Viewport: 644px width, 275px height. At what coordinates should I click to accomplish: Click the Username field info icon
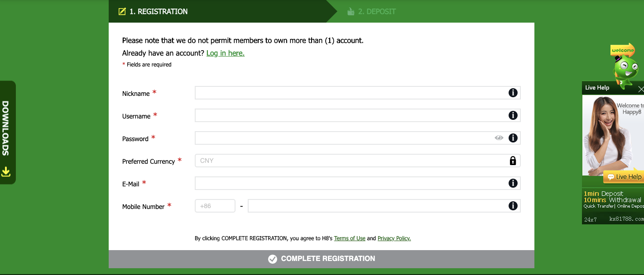tap(513, 115)
